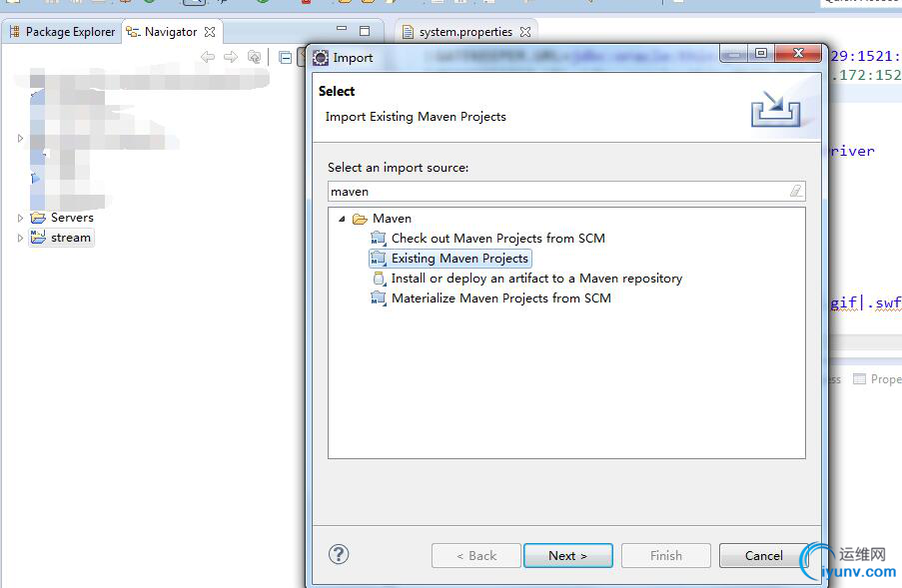Go forward using Navigator's forward arrow
The image size is (902, 588).
tap(231, 56)
